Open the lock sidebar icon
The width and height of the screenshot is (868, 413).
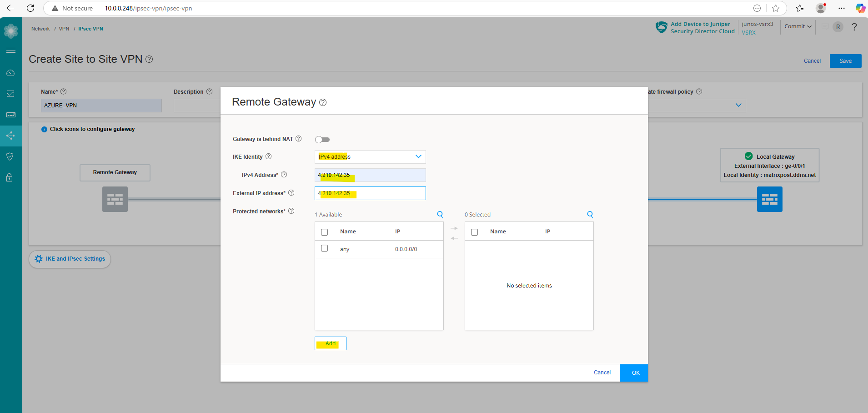click(10, 177)
